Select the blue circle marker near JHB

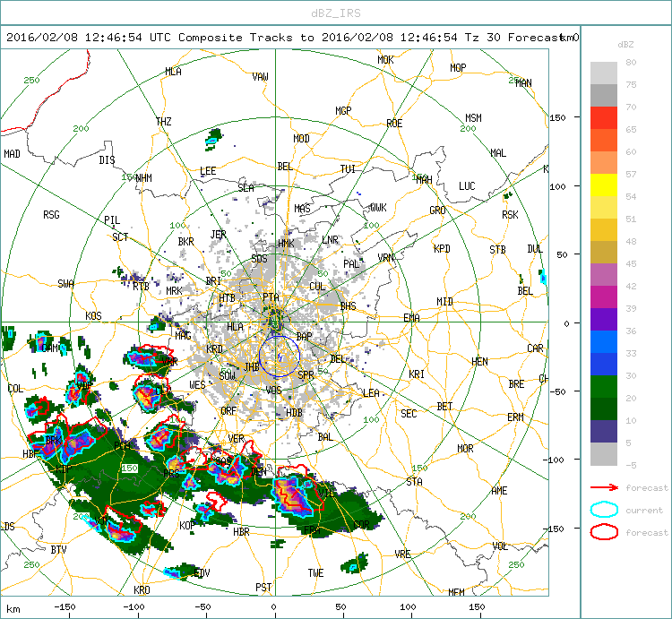pyautogui.click(x=279, y=356)
